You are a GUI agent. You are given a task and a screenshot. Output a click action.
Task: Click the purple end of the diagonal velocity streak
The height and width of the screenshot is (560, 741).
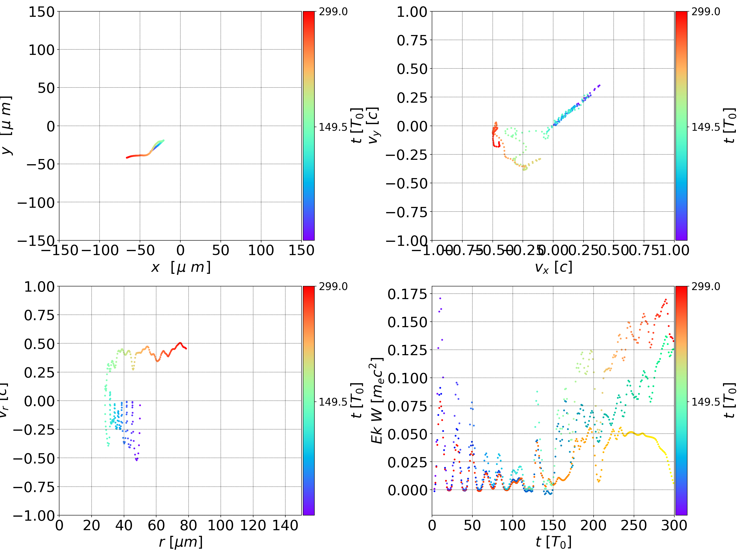tap(599, 86)
